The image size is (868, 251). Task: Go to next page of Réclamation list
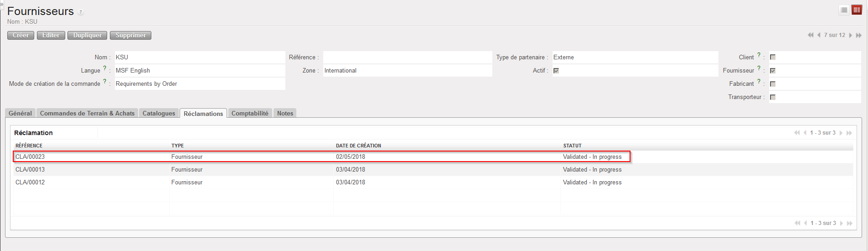point(841,133)
